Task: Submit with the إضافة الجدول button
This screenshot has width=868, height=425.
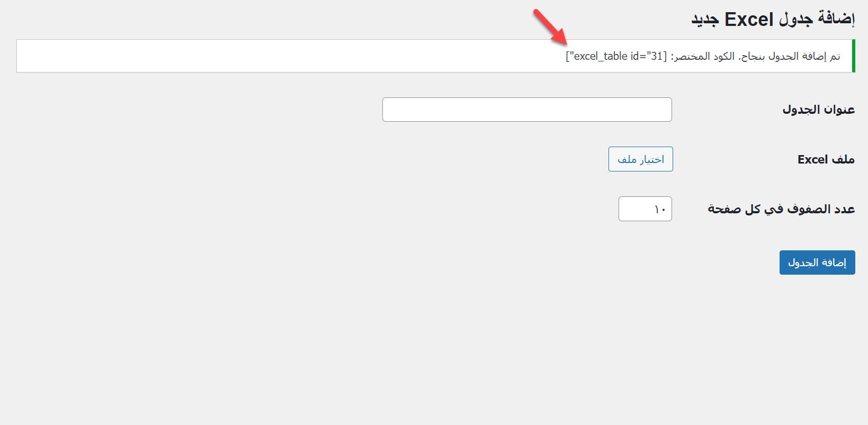Action: pyautogui.click(x=817, y=263)
